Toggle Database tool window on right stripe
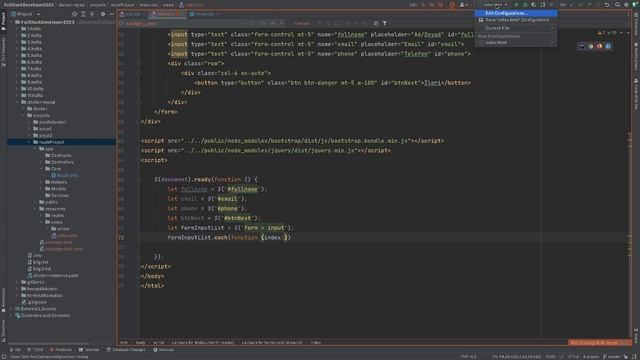Viewport: 640px width, 360px height. [x=636, y=24]
